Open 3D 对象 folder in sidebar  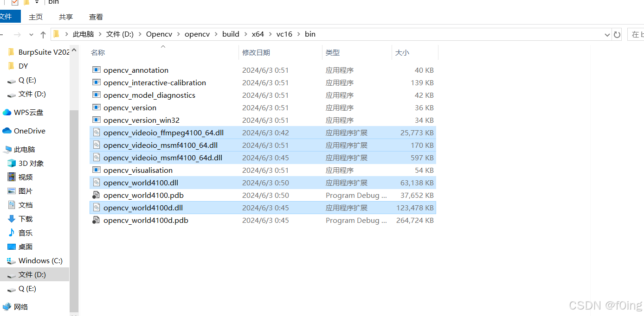point(26,163)
